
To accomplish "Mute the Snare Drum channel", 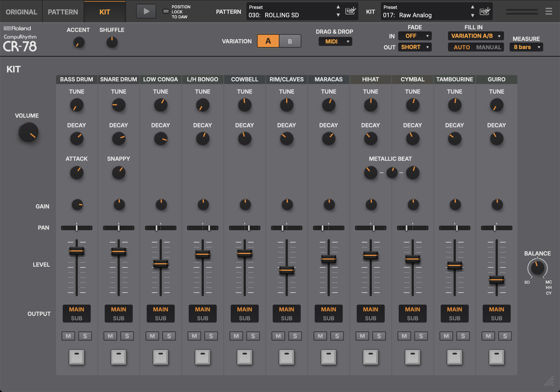I will pyautogui.click(x=110, y=336).
